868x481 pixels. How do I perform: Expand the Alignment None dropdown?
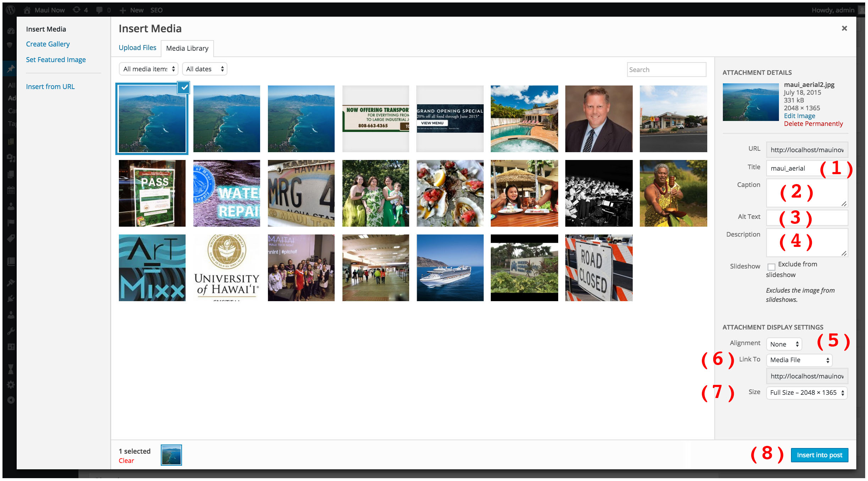(784, 344)
